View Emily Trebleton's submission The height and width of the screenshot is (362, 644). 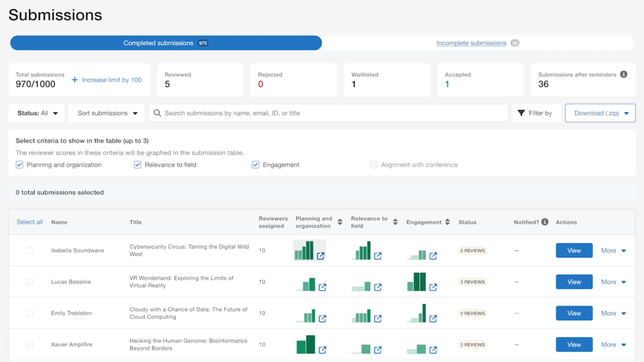coord(574,313)
